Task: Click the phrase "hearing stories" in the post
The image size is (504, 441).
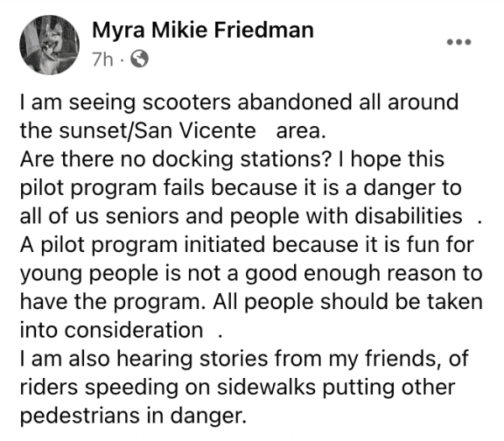Action: [192, 359]
